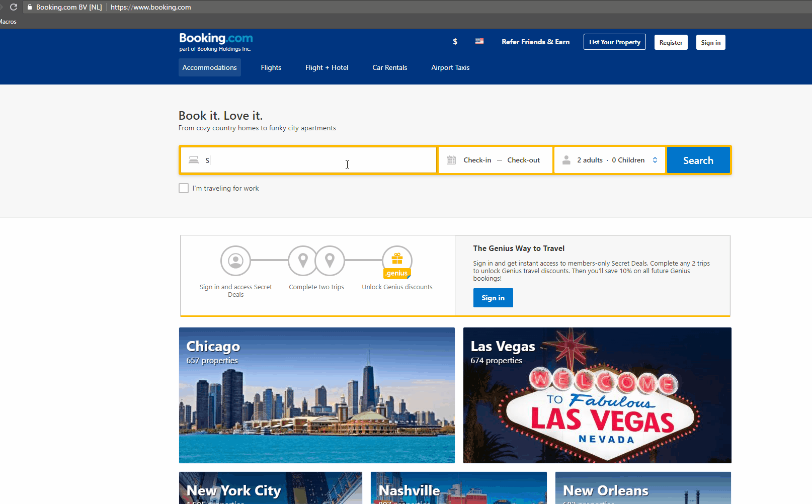Image resolution: width=812 pixels, height=504 pixels.
Task: Open the Nashville destination card
Action: [459, 488]
